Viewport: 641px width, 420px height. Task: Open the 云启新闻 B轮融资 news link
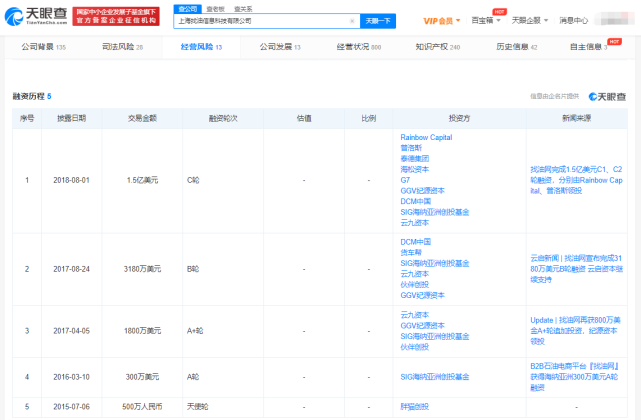576,269
